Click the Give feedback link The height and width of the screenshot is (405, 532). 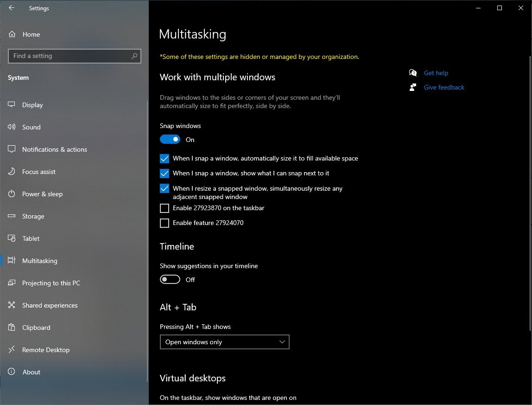click(x=443, y=87)
